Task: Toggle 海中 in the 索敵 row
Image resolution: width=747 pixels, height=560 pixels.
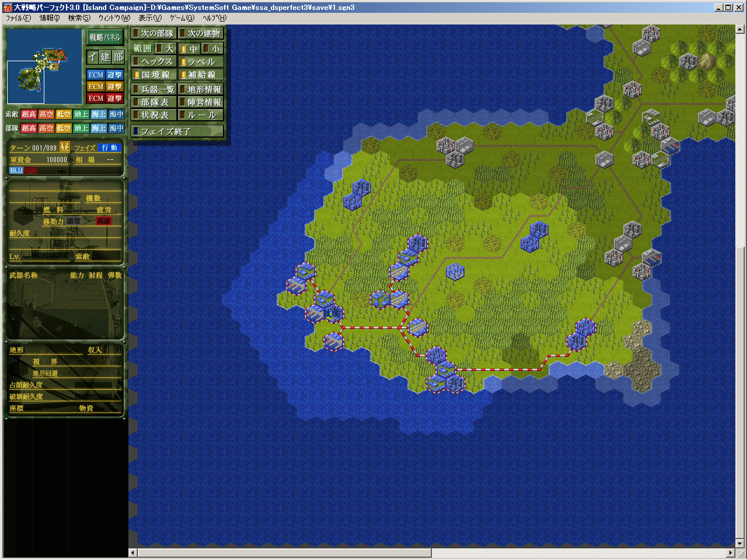Action: pyautogui.click(x=117, y=114)
